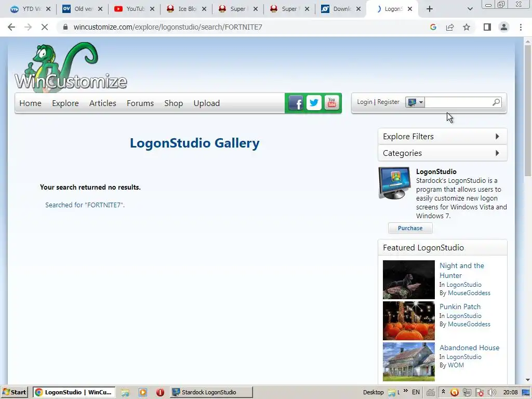Open the search category dropdown
The image size is (532, 399).
415,102
